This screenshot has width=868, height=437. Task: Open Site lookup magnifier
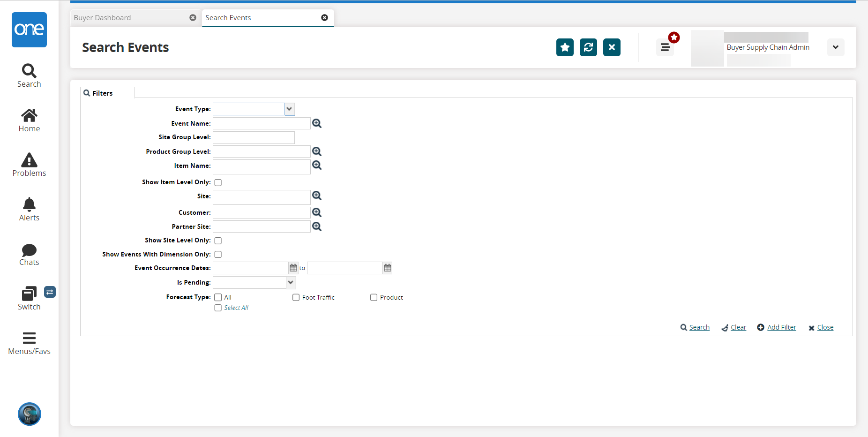coord(317,196)
